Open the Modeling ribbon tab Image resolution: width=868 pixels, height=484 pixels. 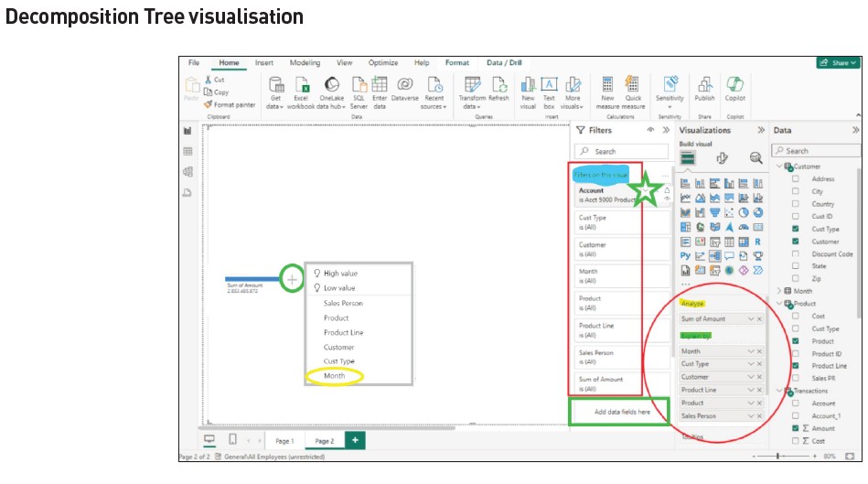(305, 63)
